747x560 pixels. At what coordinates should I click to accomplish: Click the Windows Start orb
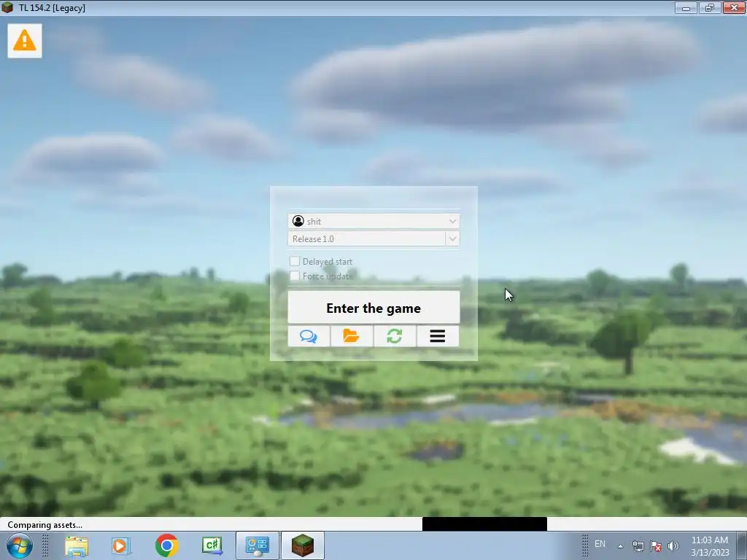click(20, 545)
